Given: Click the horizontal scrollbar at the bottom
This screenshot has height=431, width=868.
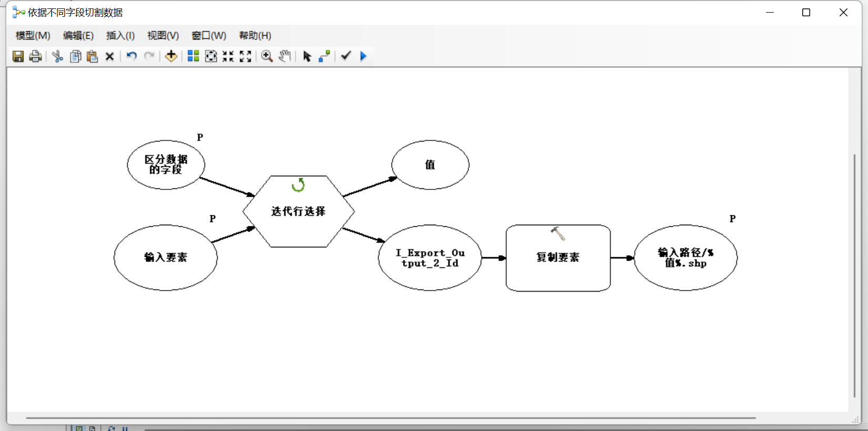Looking at the screenshot, I should click(391, 418).
